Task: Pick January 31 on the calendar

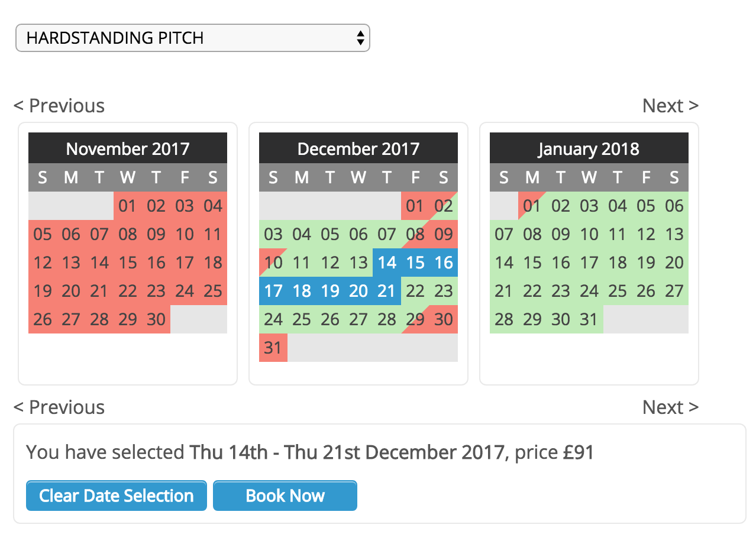Action: click(x=589, y=319)
